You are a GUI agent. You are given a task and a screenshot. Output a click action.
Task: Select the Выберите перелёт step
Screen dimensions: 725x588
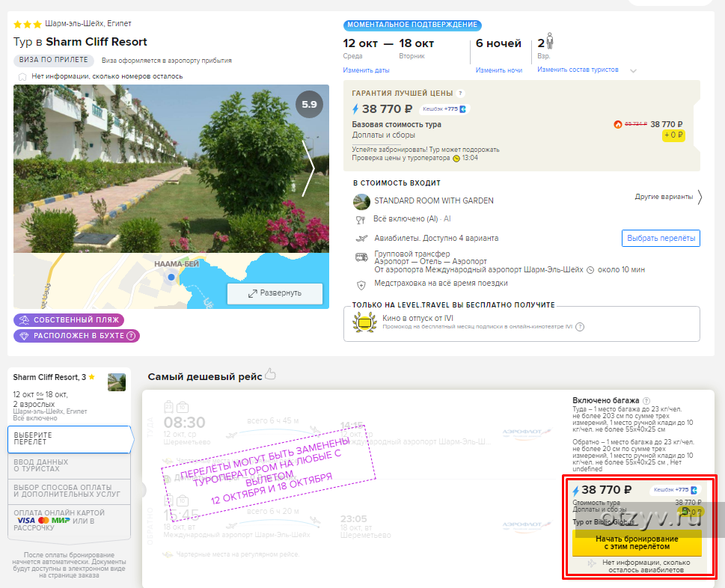coord(70,440)
